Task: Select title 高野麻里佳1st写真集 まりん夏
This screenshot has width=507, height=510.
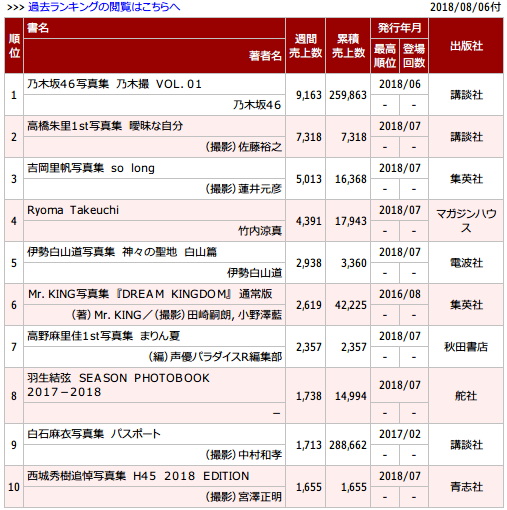Action: pos(103,336)
